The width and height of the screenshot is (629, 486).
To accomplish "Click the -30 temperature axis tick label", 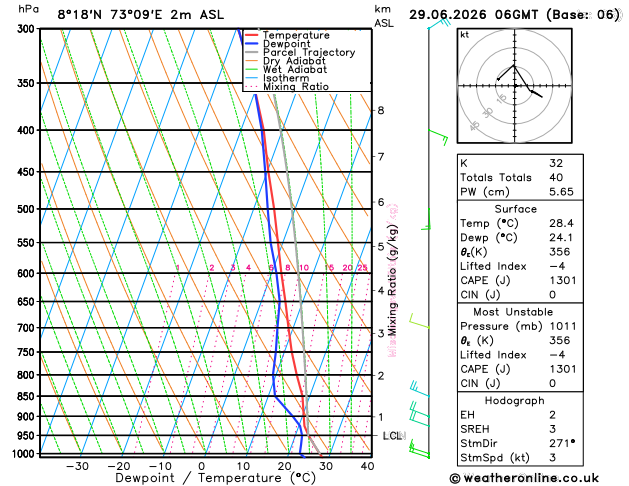I will [x=77, y=466].
